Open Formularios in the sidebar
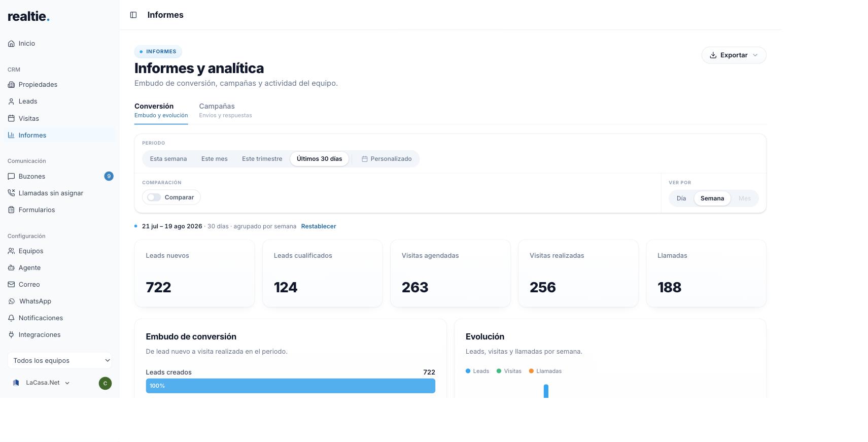The height and width of the screenshot is (442, 868). 60,210
